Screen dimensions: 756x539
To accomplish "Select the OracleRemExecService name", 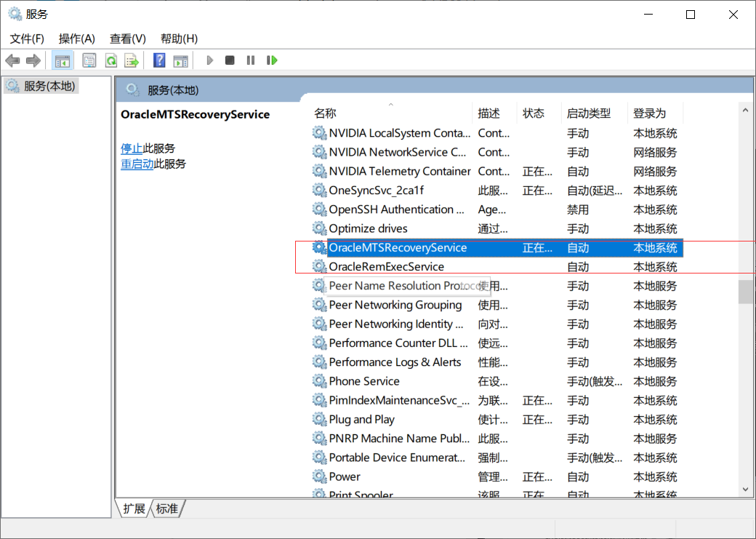I will 386,267.
